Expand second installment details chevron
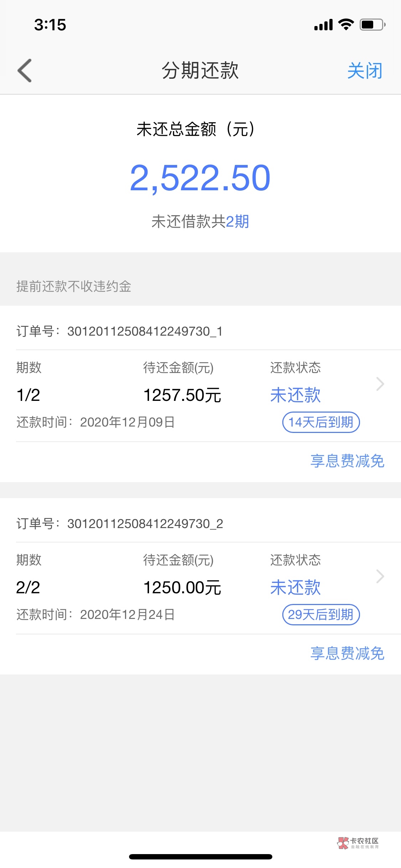Image resolution: width=401 pixels, height=868 pixels. click(x=380, y=577)
